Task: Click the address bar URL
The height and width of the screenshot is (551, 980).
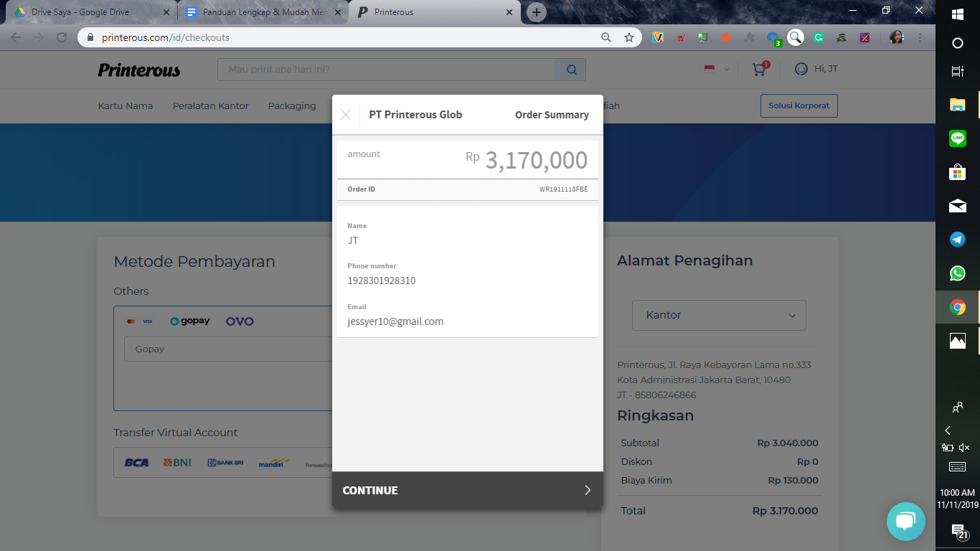Action: coord(166,37)
